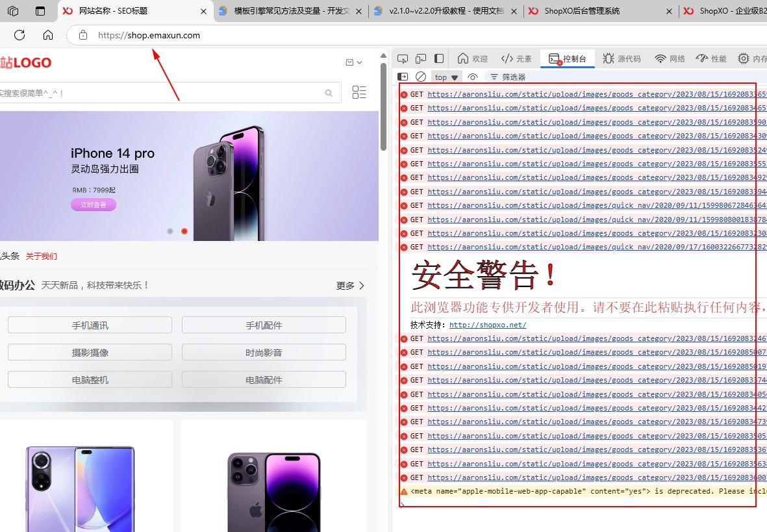
Task: Activate the DevTools inspect element icon
Action: tap(403, 58)
